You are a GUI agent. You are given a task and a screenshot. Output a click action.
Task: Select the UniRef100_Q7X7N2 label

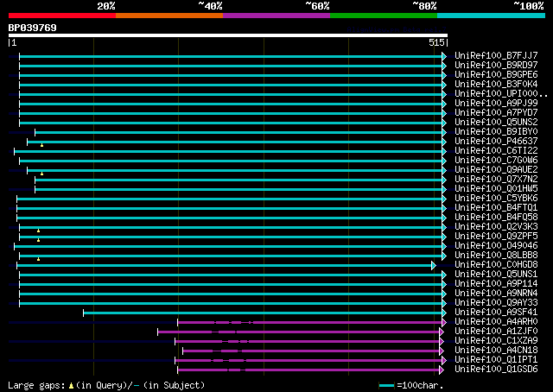click(x=496, y=180)
